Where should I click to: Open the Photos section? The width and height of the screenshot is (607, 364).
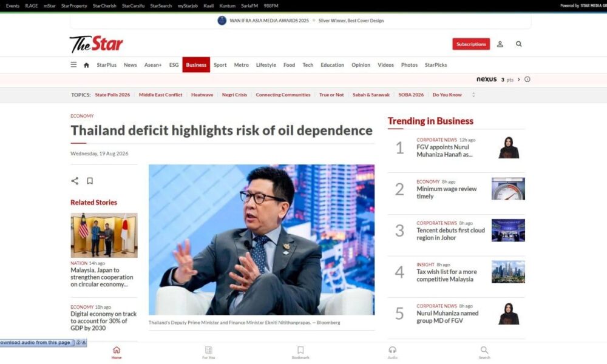409,65
